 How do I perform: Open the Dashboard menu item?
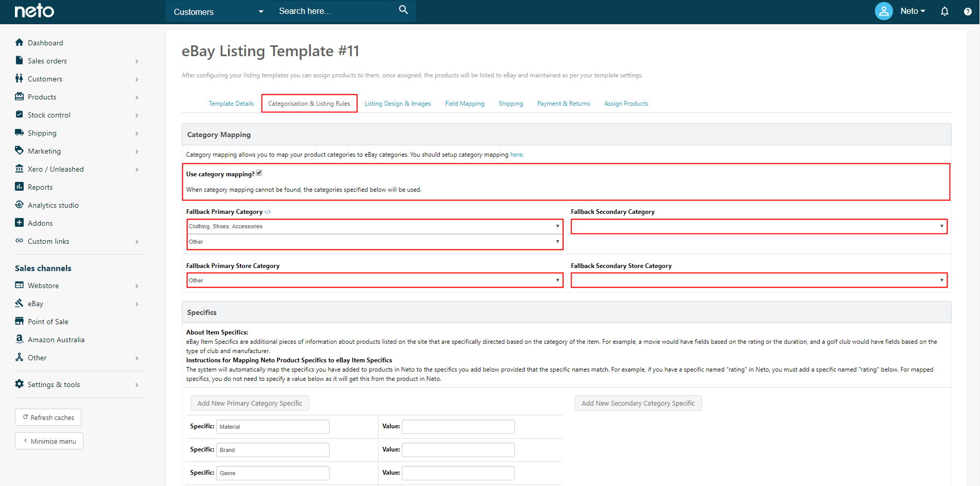[x=45, y=43]
